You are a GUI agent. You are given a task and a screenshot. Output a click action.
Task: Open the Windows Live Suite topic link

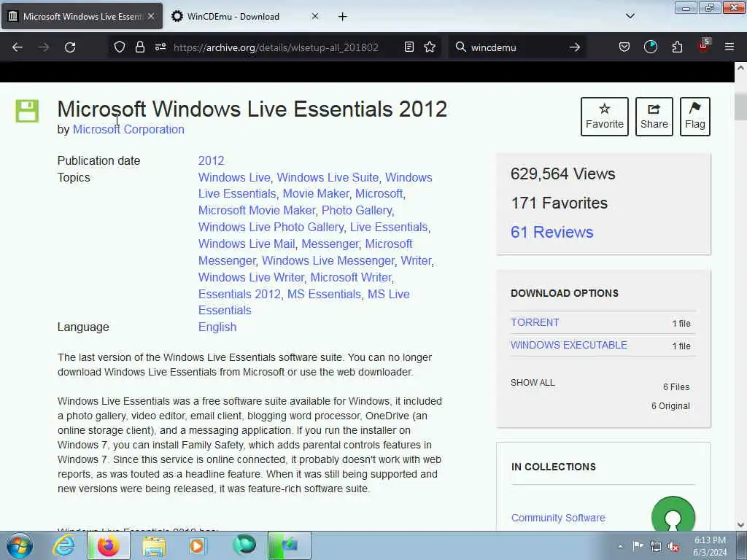point(328,178)
